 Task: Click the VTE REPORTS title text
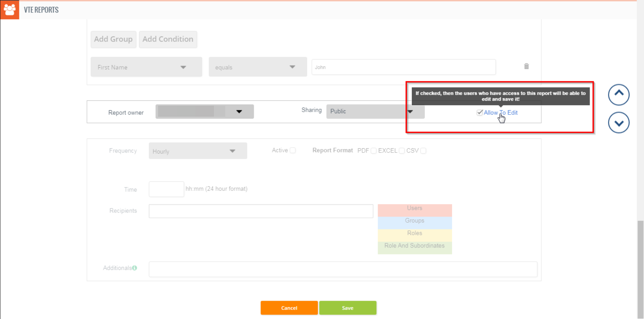click(x=41, y=10)
